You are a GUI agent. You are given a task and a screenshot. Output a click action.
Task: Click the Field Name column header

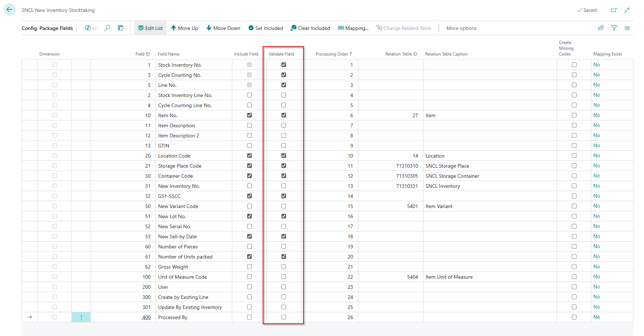click(168, 54)
